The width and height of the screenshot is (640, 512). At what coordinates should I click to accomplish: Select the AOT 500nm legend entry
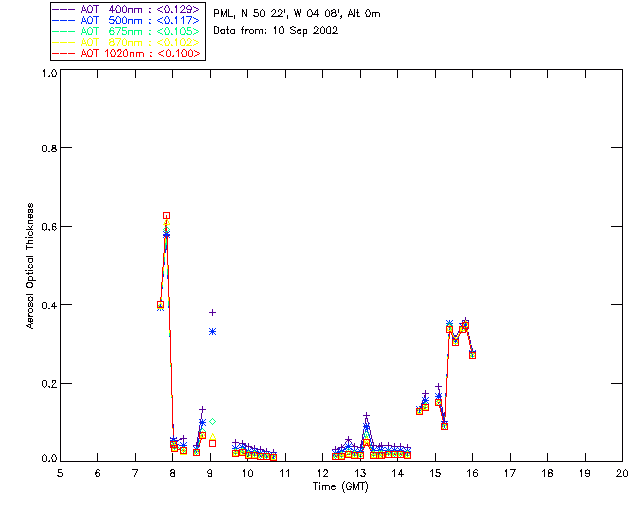[127, 20]
